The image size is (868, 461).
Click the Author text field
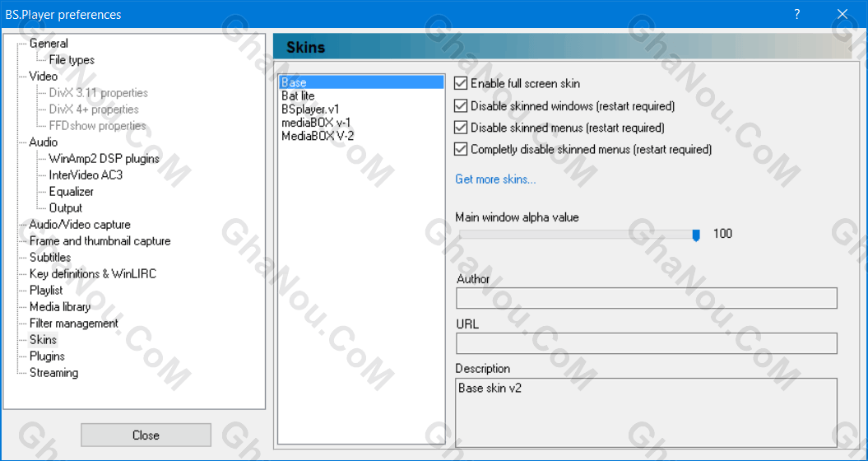tap(647, 298)
